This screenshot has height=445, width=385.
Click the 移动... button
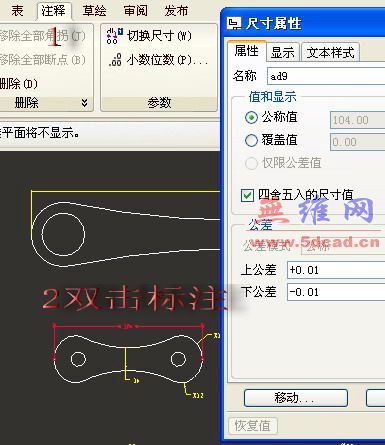(296, 398)
